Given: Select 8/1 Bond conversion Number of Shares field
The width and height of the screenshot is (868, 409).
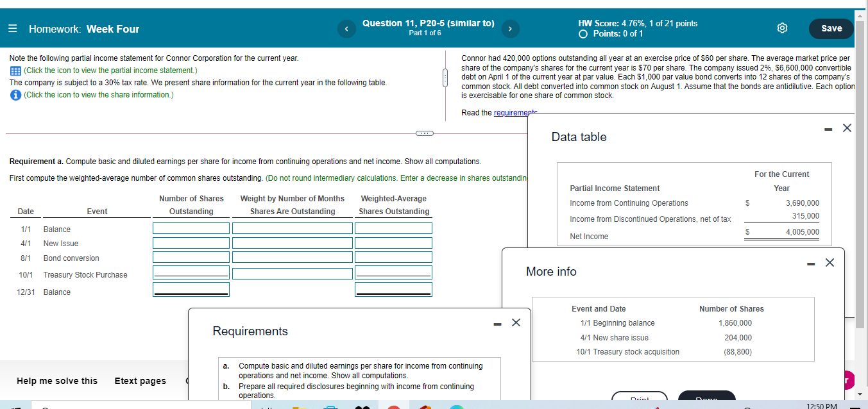Looking at the screenshot, I should coord(191,258).
